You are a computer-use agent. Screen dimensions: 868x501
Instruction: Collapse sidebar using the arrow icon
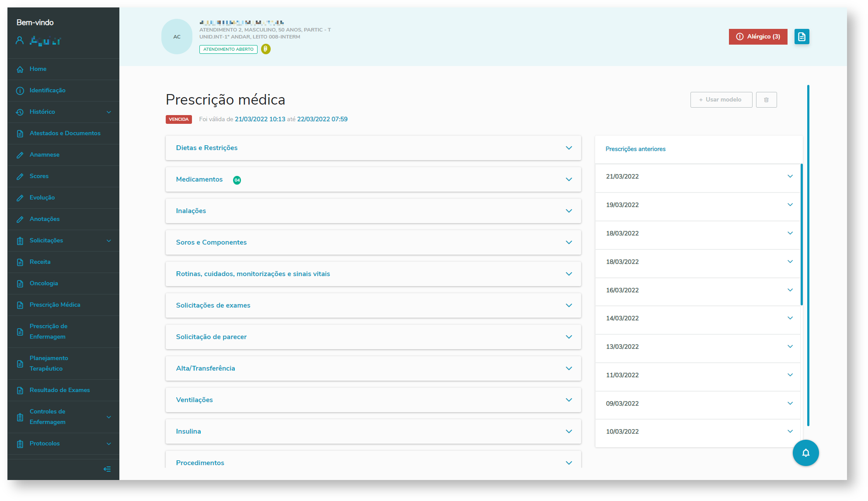[x=107, y=469]
